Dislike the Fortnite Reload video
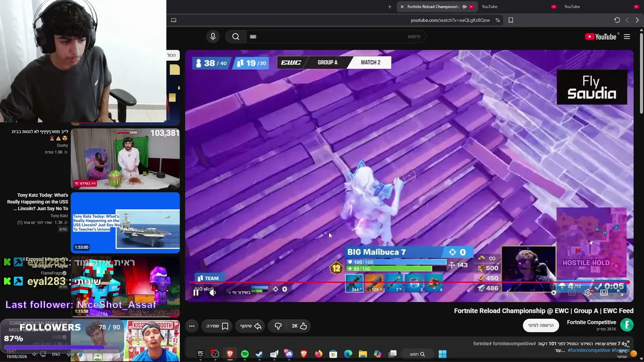Viewport: 644px width, 362px height. coord(278,326)
